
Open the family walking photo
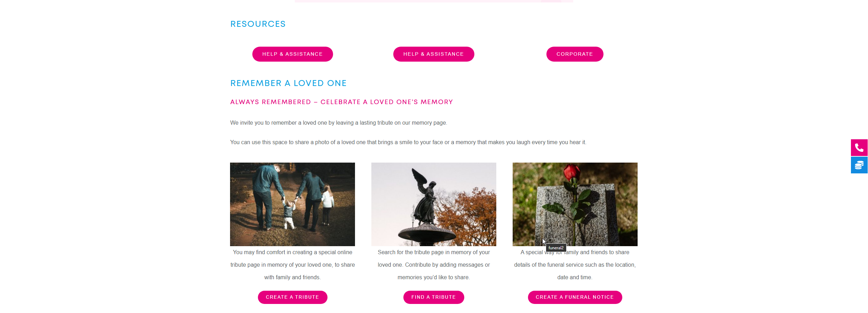[x=292, y=204]
